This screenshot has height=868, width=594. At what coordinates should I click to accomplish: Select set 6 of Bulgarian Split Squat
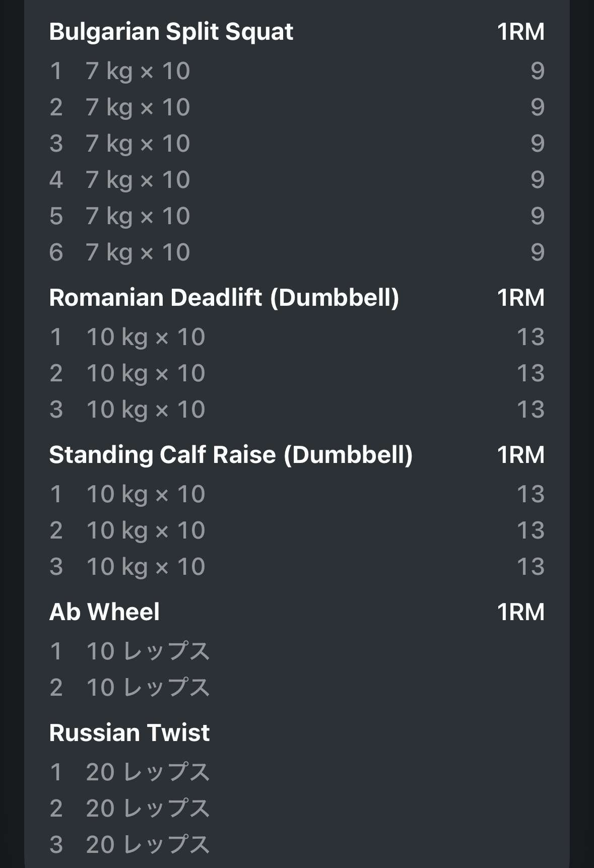pyautogui.click(x=138, y=252)
